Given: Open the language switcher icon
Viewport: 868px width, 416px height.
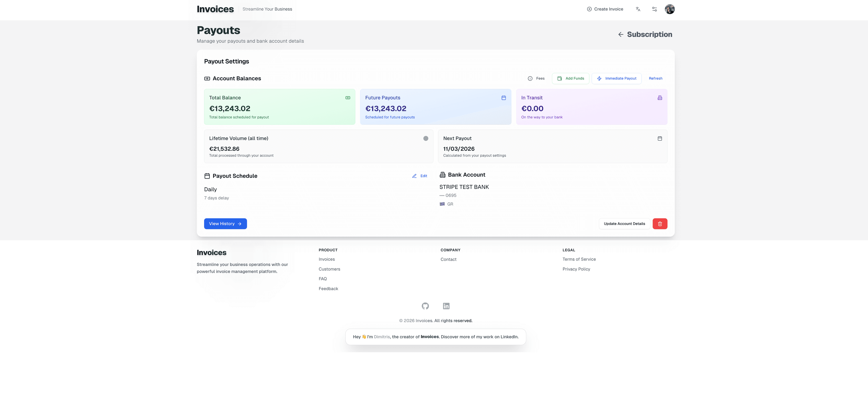Looking at the screenshot, I should pyautogui.click(x=638, y=9).
